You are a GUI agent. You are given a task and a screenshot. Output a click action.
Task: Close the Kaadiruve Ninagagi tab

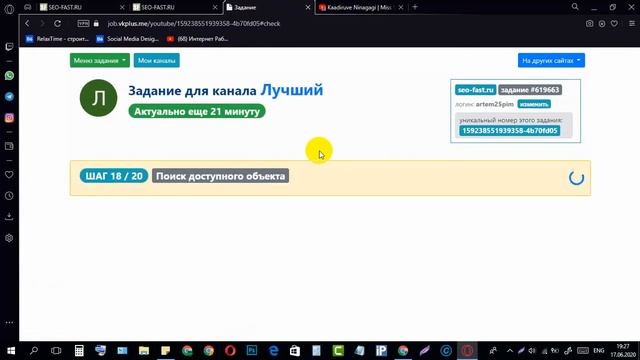tap(401, 7)
